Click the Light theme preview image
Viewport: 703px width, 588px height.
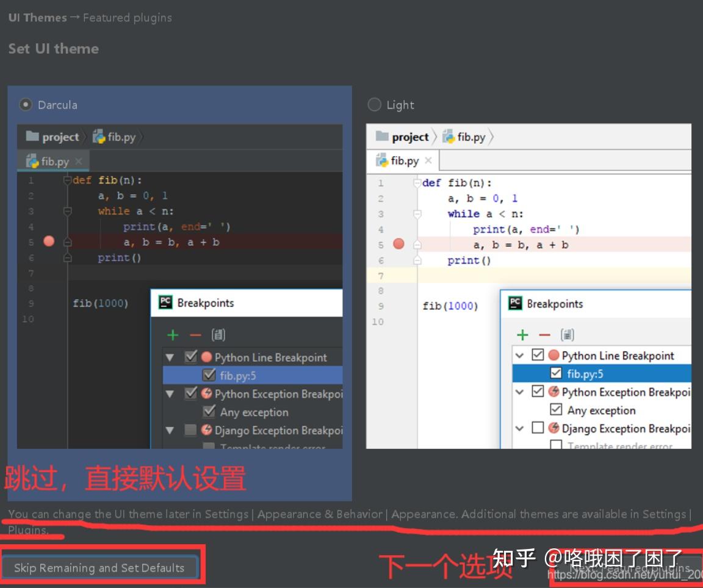pos(528,286)
